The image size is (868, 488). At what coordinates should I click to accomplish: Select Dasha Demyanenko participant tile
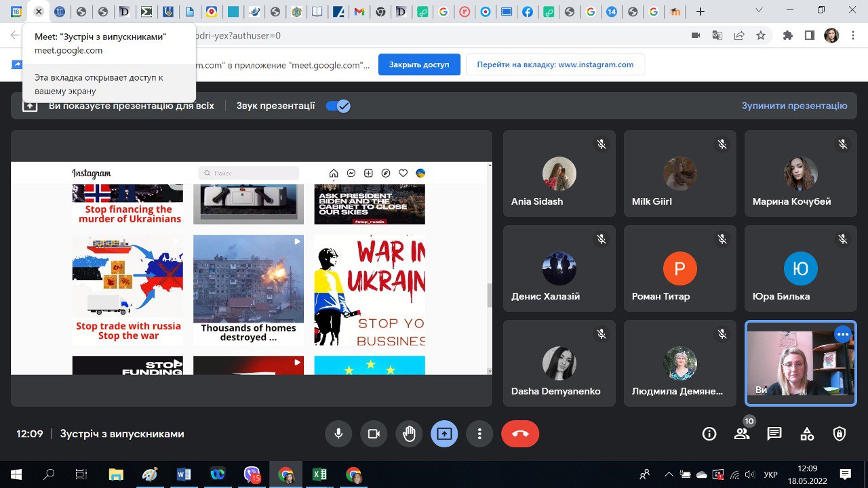coord(559,363)
